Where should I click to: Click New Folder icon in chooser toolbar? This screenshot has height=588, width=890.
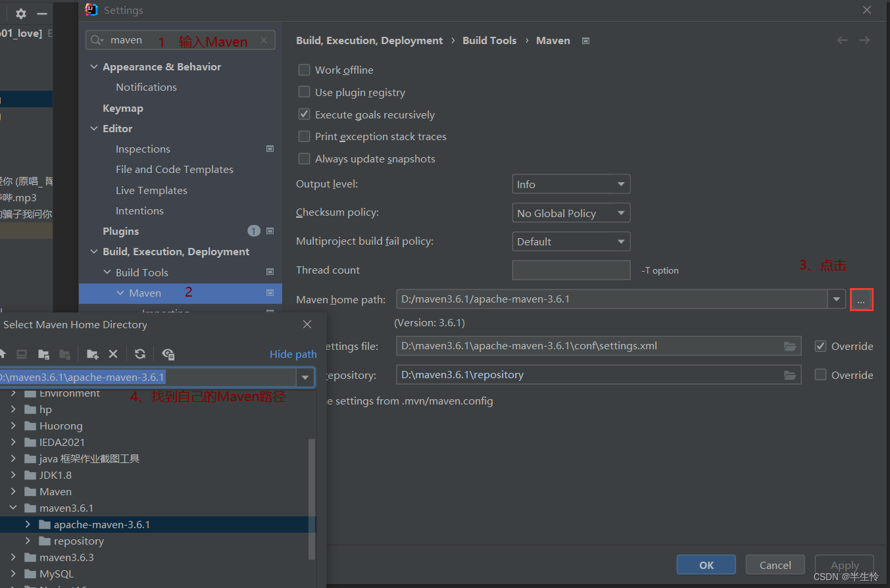tap(92, 354)
